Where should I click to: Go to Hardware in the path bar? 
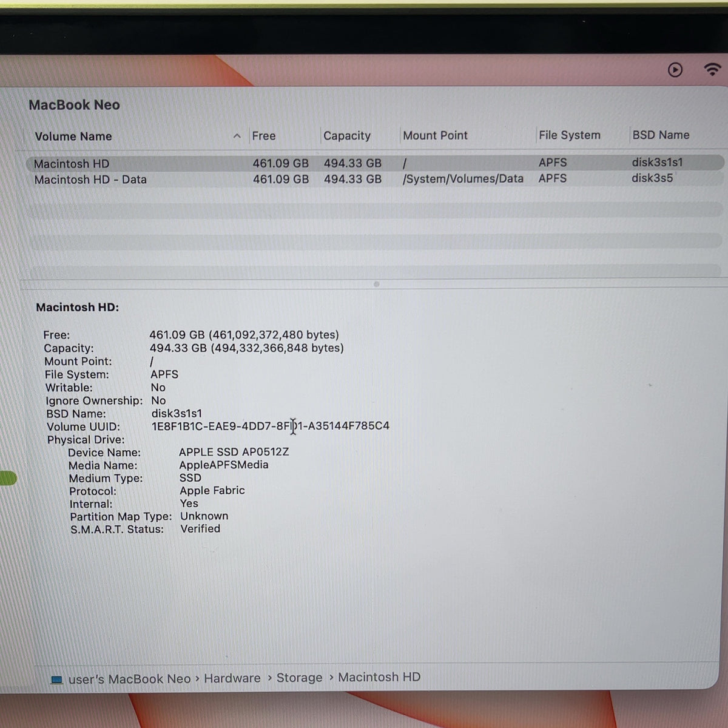point(232,678)
